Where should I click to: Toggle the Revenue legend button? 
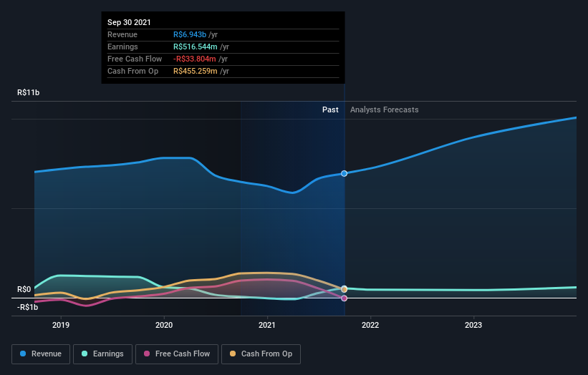pyautogui.click(x=41, y=354)
